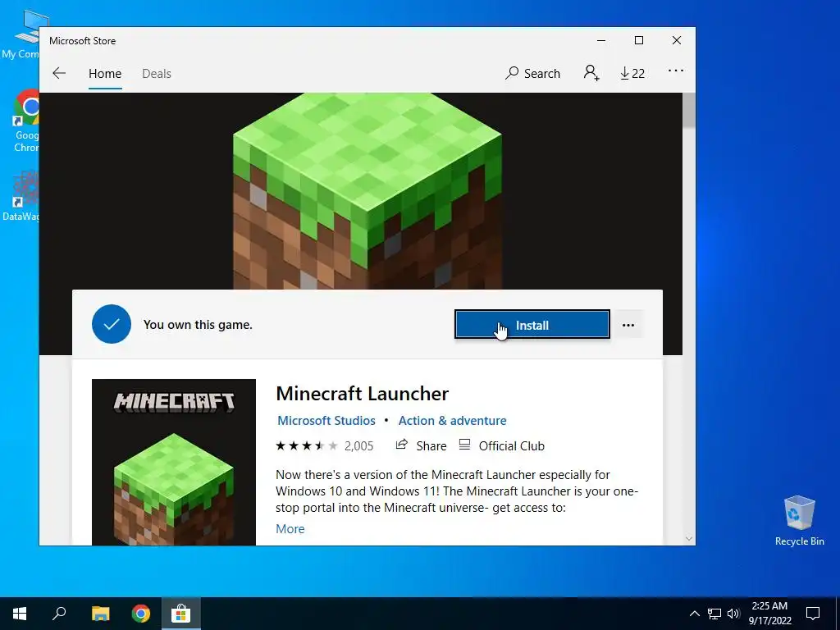Open Microsoft Studios publisher link
The height and width of the screenshot is (630, 840).
coord(326,421)
